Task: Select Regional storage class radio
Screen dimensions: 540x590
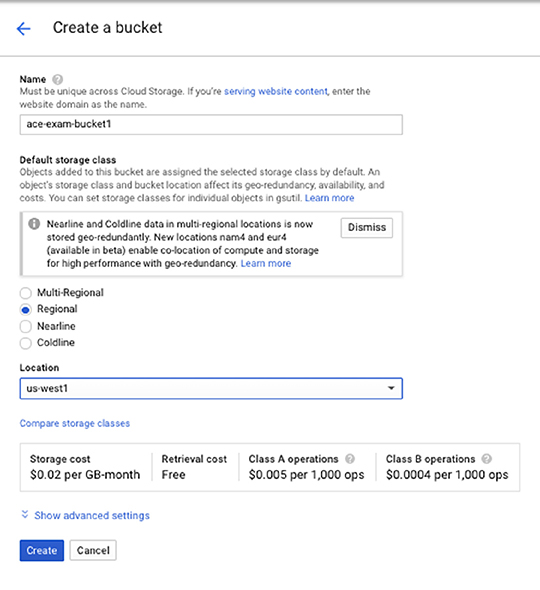Action: click(x=26, y=310)
